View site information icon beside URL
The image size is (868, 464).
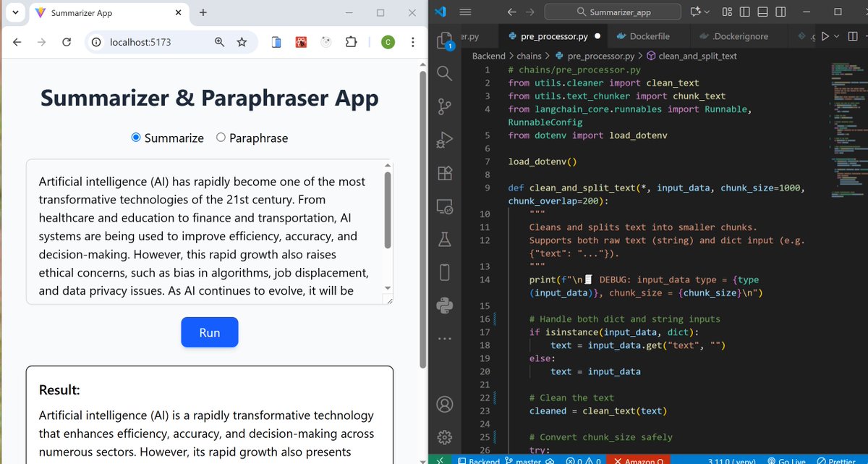point(96,42)
